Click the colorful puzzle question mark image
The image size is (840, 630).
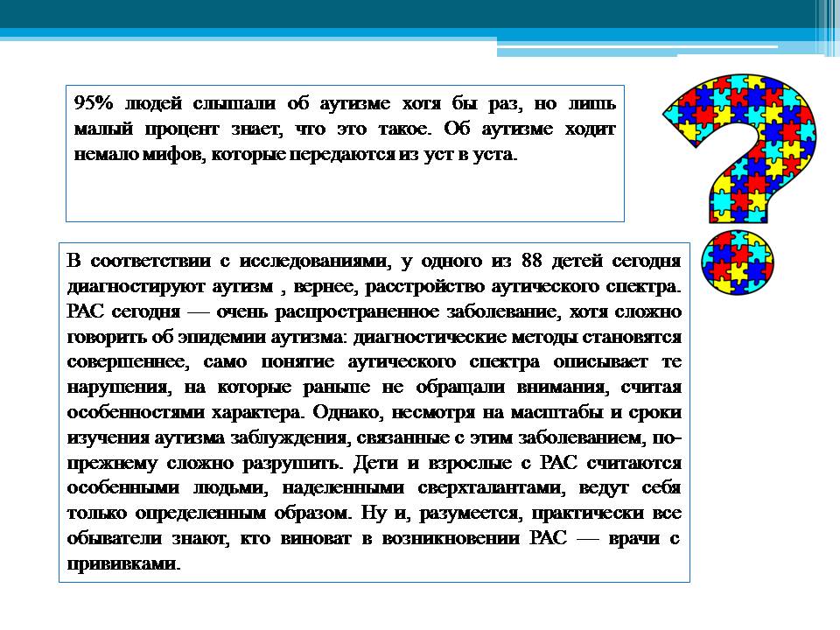point(740,185)
